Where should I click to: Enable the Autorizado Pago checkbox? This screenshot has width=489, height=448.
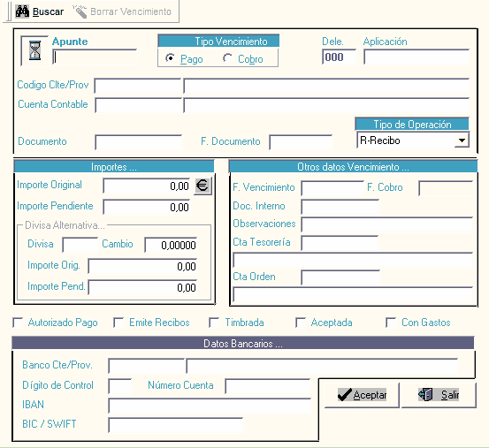pos(18,323)
